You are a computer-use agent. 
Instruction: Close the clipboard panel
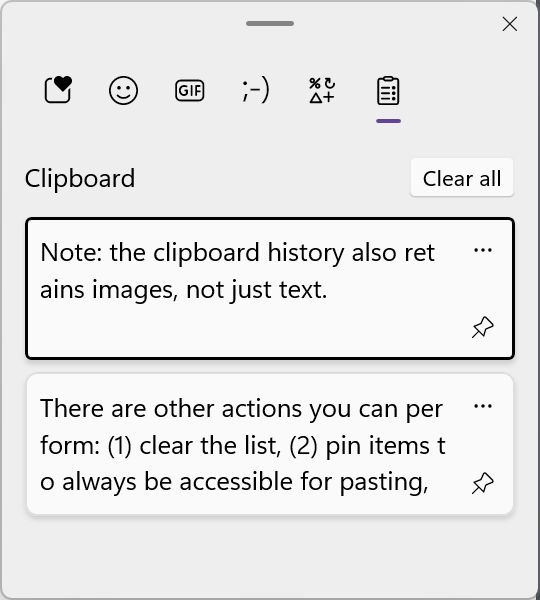pos(510,24)
